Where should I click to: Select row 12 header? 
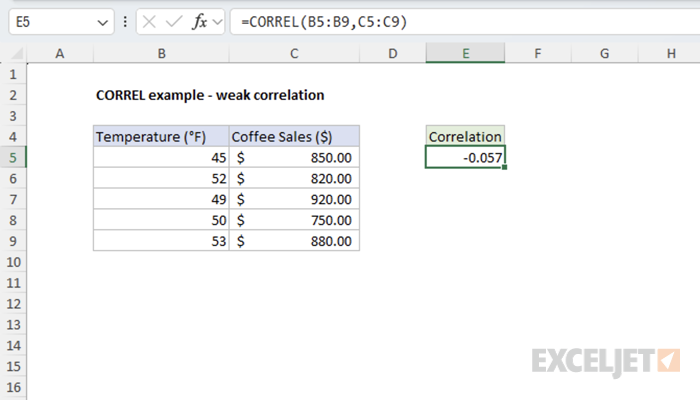tap(13, 304)
